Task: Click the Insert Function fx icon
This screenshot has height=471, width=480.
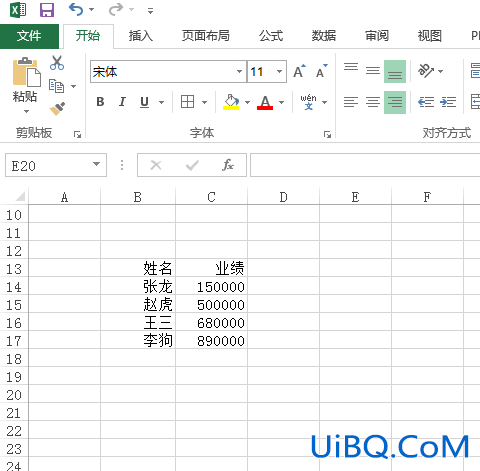Action: [x=228, y=165]
